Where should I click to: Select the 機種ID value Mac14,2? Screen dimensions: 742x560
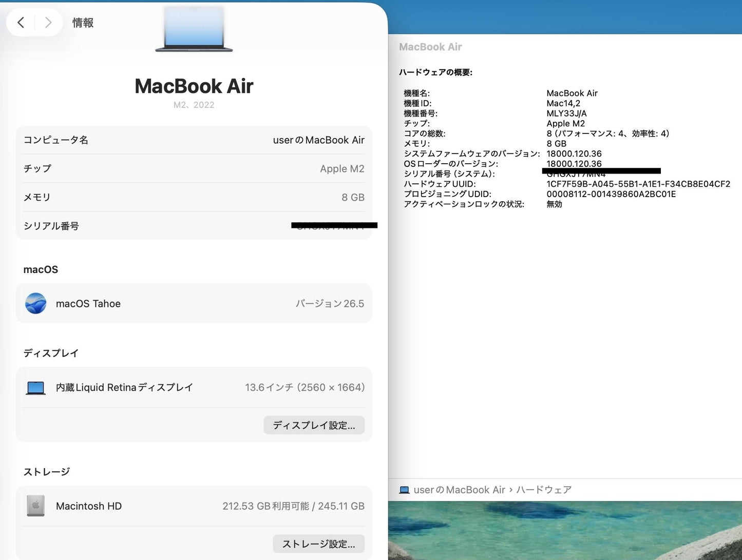point(563,103)
